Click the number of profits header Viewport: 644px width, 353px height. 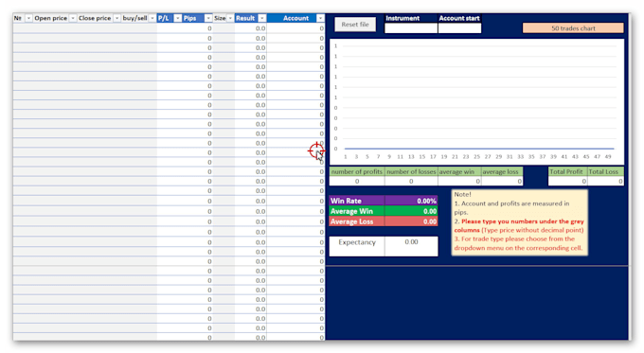[x=357, y=171]
